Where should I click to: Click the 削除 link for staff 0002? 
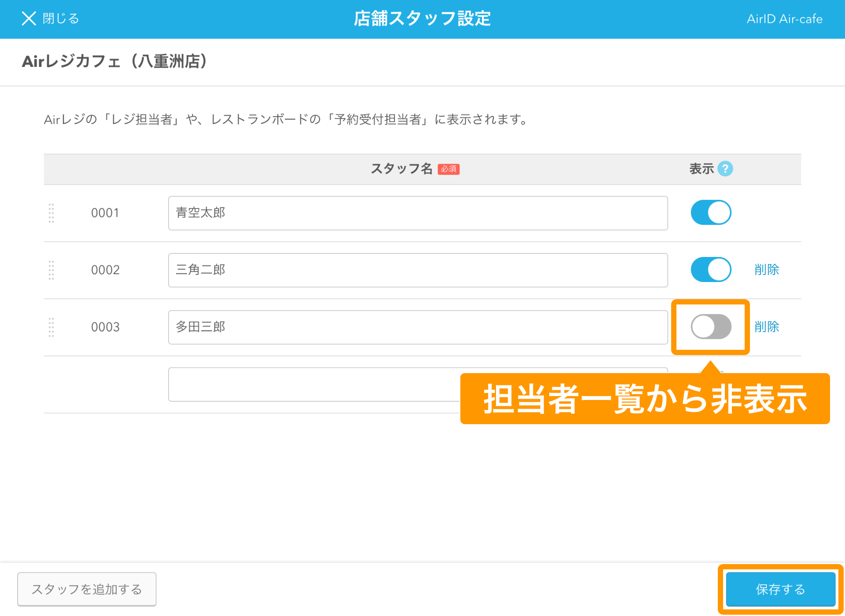767,270
